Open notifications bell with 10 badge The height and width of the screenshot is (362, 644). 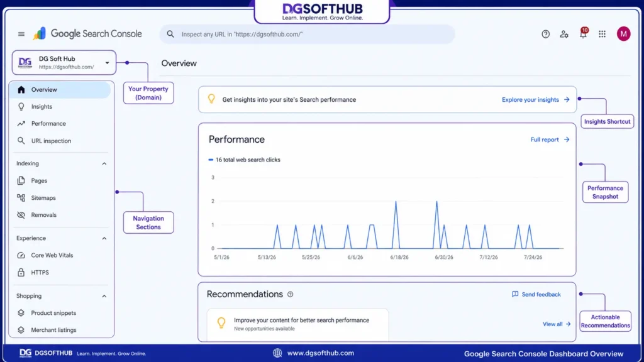pyautogui.click(x=583, y=33)
